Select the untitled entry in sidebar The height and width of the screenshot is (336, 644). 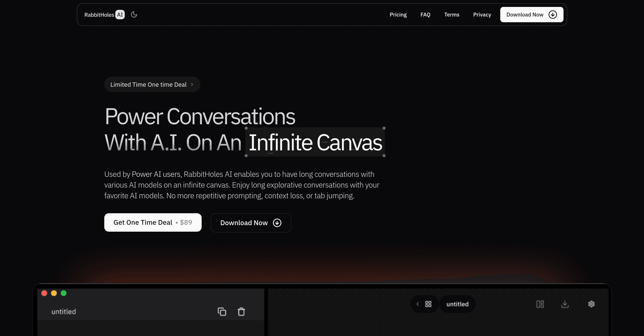64,312
